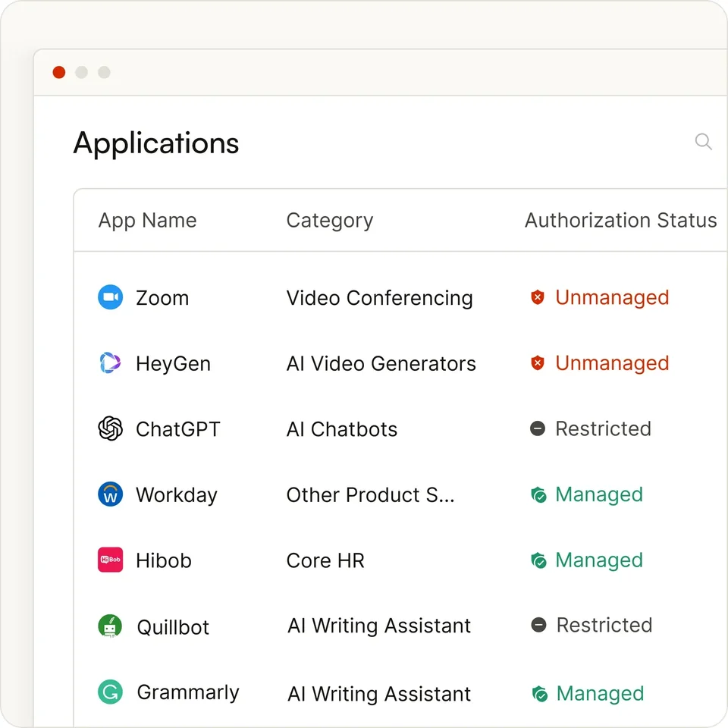This screenshot has width=728, height=728.
Task: Click the Video Conferencing category cell
Action: click(x=379, y=298)
